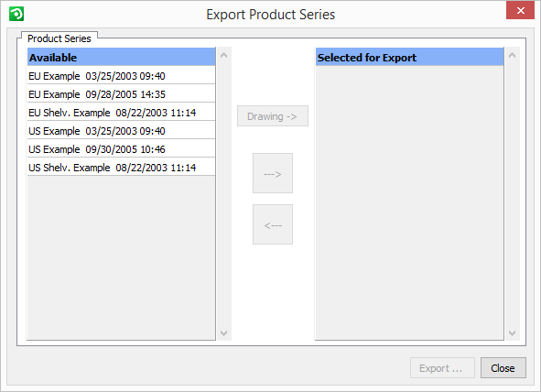This screenshot has width=541, height=392.
Task: Select US Example 03/25/2003 09:40 entry
Action: (x=121, y=130)
